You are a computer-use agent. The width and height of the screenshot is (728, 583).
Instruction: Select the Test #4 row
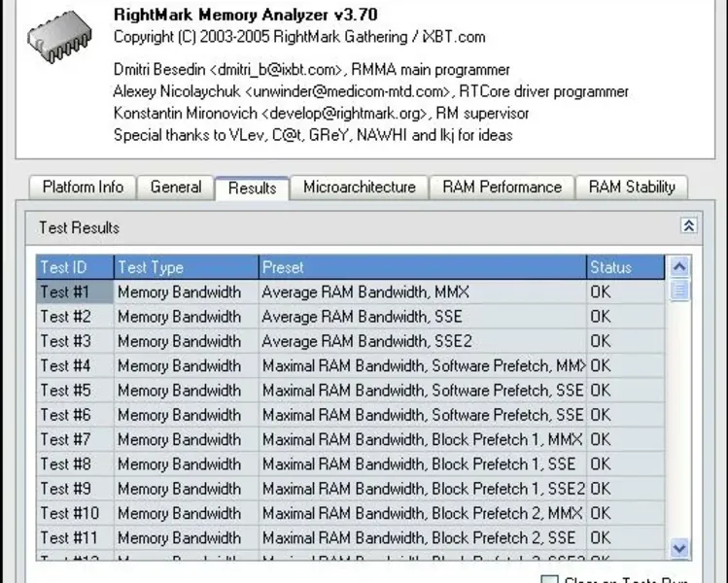tap(351, 365)
